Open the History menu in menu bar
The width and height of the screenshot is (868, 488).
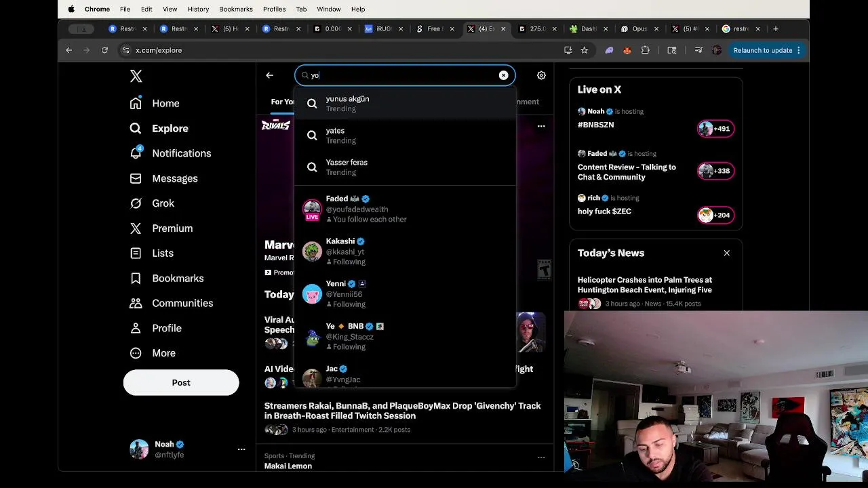click(x=198, y=9)
